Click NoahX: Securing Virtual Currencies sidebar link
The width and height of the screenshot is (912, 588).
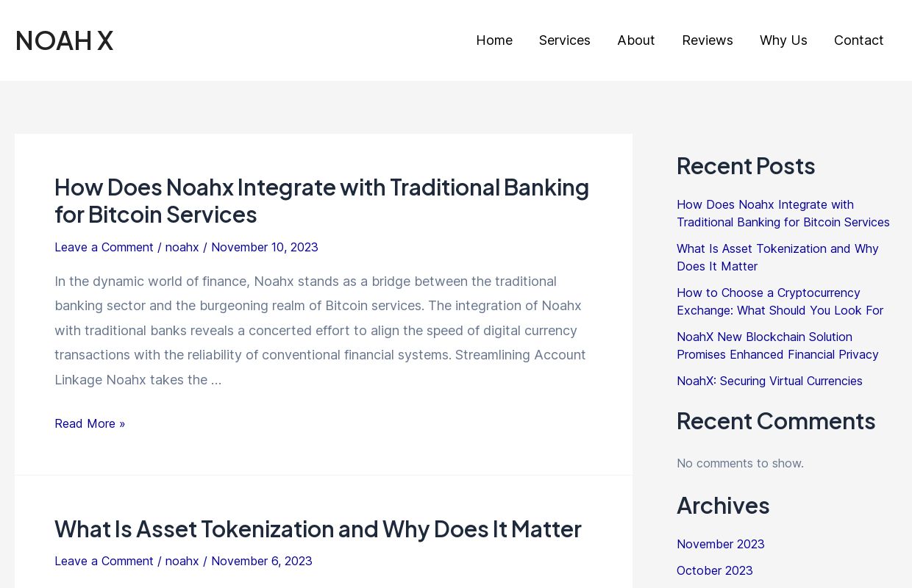coord(769,381)
